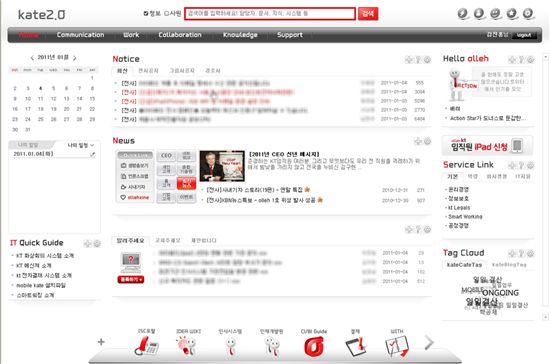Go to previous month in calendar
The image size is (550, 364).
(x=32, y=58)
